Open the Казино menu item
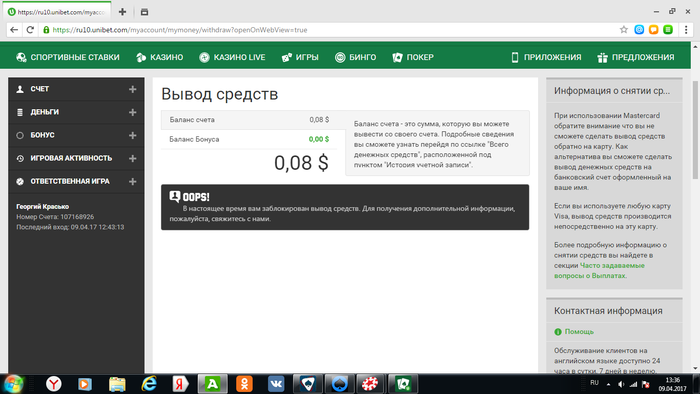The height and width of the screenshot is (394, 700). (x=160, y=57)
